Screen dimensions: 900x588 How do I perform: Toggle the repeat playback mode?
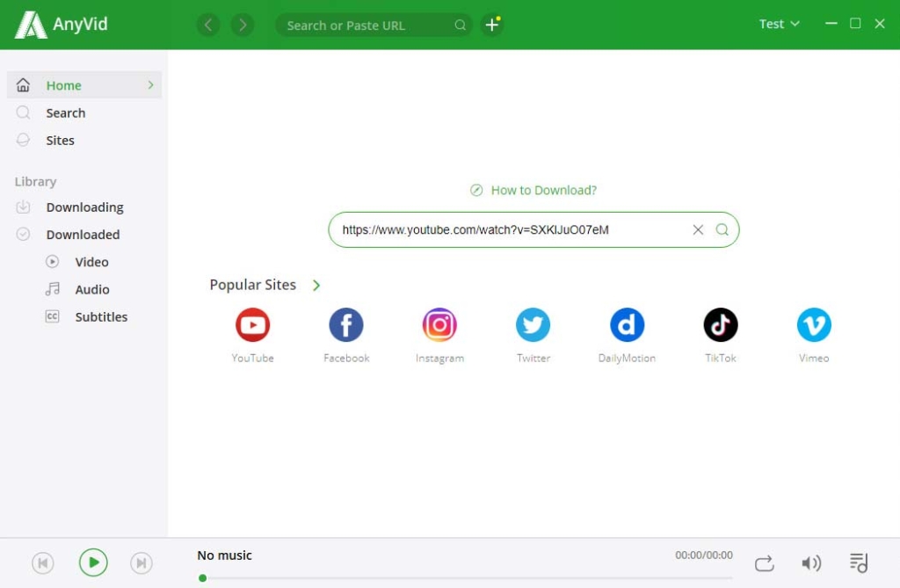[x=764, y=563]
